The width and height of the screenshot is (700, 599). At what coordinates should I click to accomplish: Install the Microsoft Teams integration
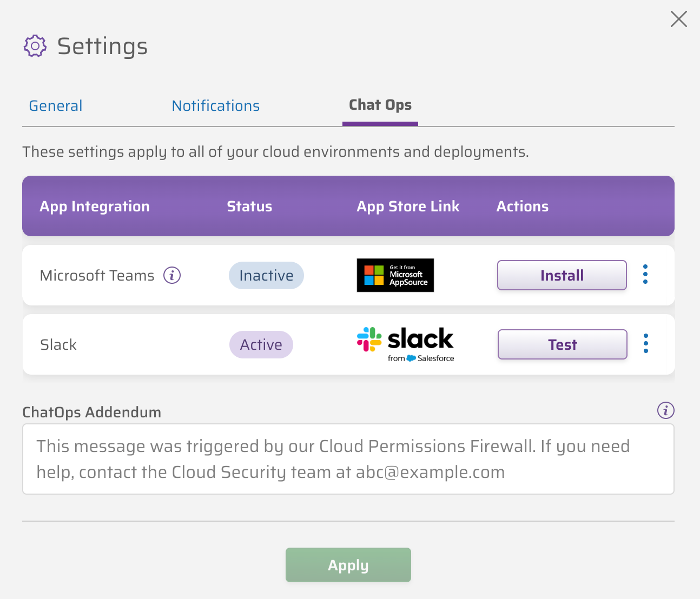pos(562,275)
